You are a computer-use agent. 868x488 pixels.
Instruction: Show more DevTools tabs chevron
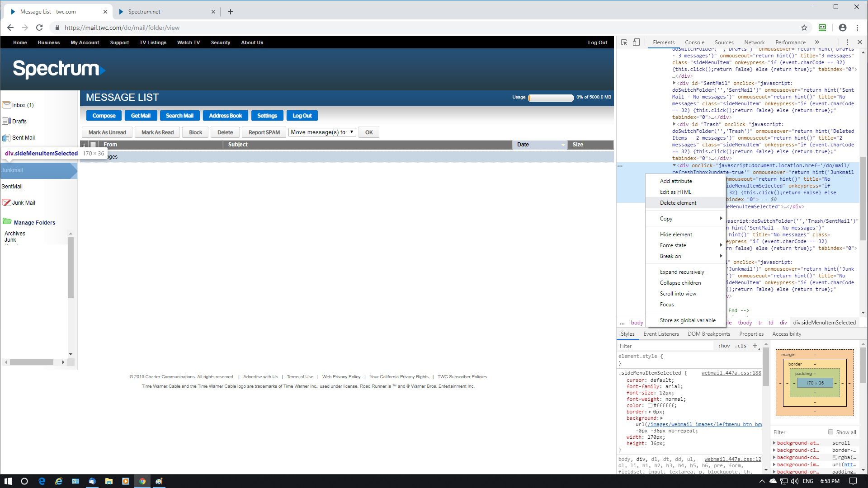817,42
